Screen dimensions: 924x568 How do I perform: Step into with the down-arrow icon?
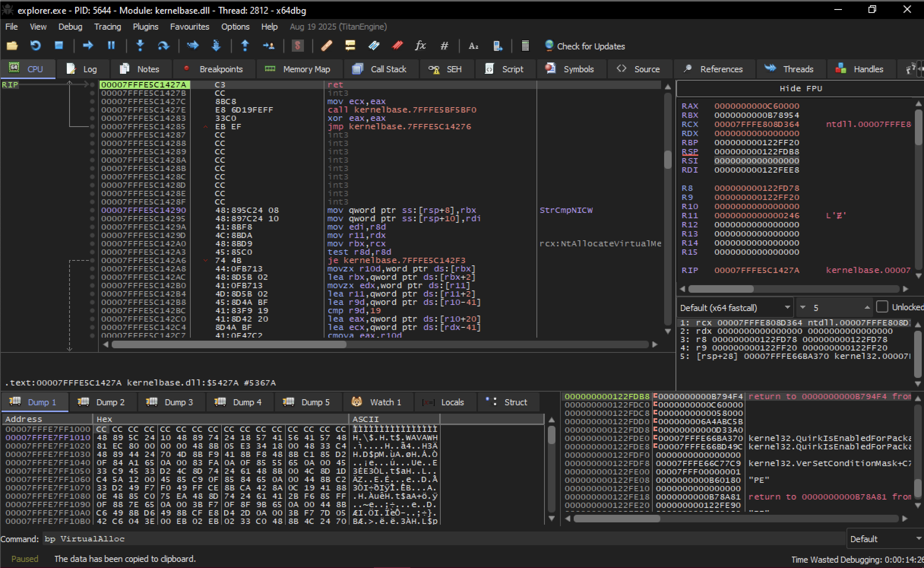point(140,46)
